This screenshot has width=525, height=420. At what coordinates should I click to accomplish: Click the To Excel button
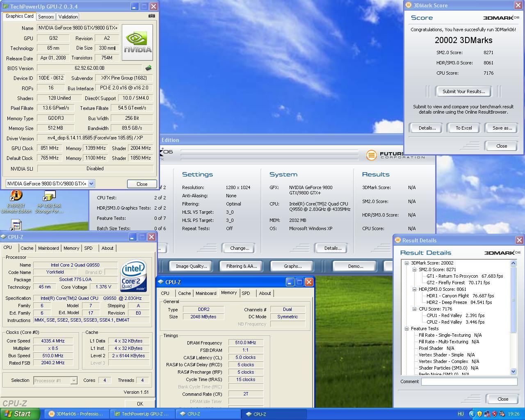point(464,128)
